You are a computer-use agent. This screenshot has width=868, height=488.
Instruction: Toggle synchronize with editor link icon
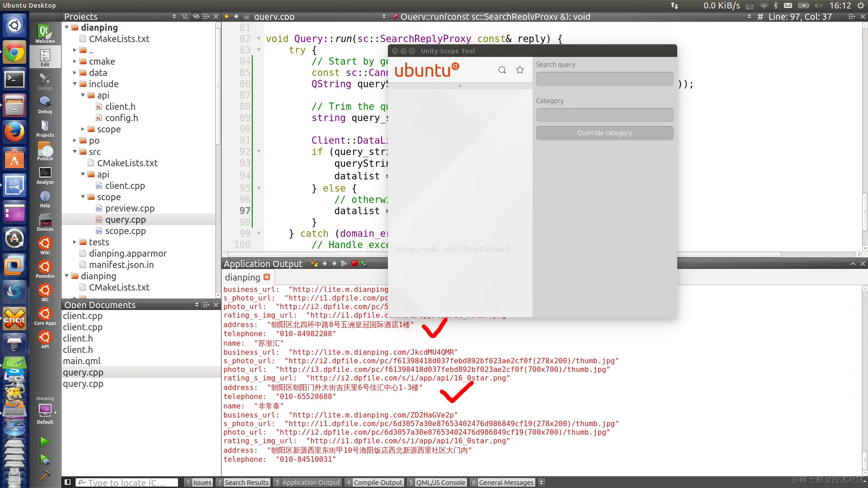click(x=196, y=16)
